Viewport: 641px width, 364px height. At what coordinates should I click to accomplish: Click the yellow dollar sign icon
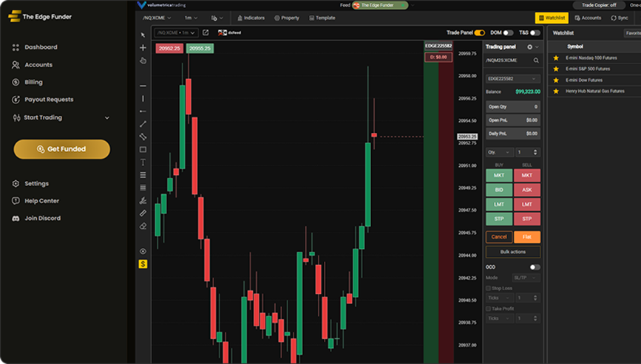tap(143, 264)
